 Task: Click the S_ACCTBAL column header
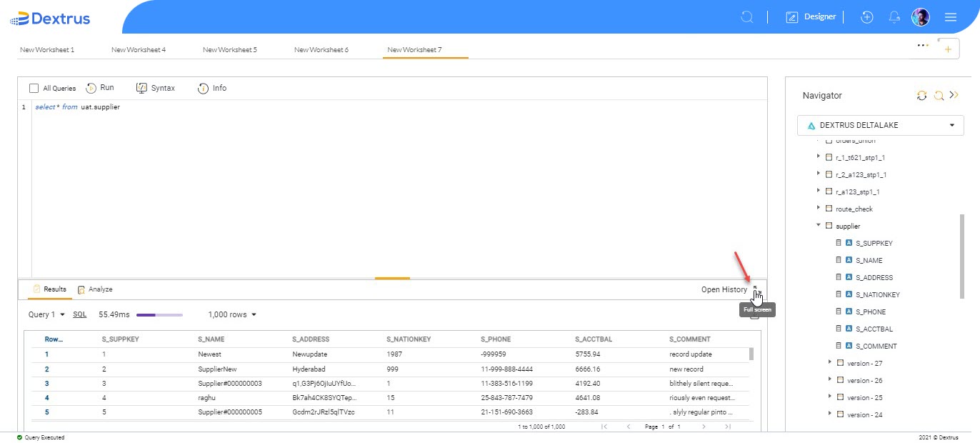click(x=593, y=339)
